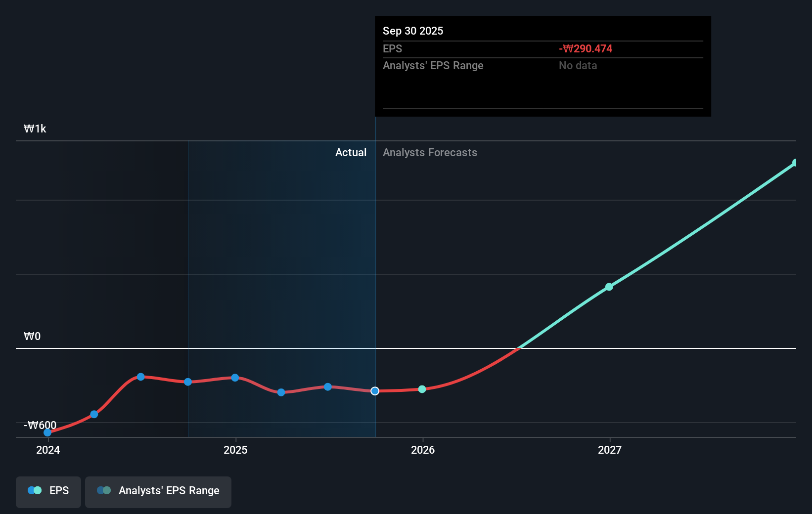Click the mid-2024 EPS peak data point
The width and height of the screenshot is (812, 514).
141,377
